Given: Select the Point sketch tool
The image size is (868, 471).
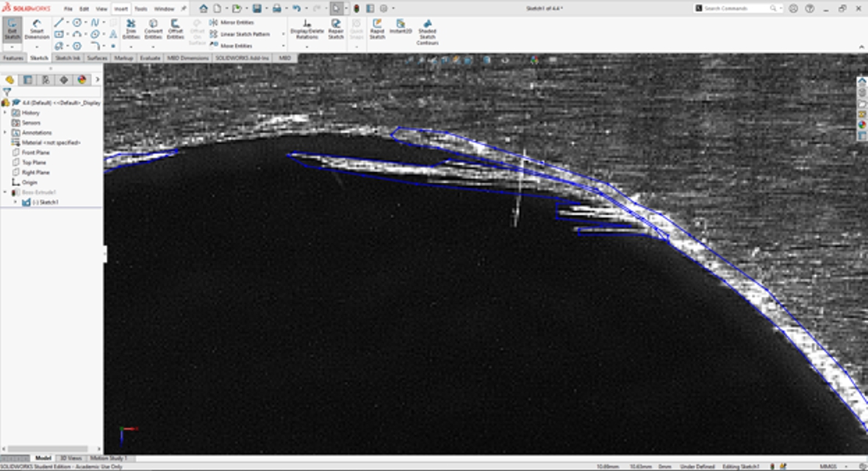Looking at the screenshot, I should coord(113,46).
